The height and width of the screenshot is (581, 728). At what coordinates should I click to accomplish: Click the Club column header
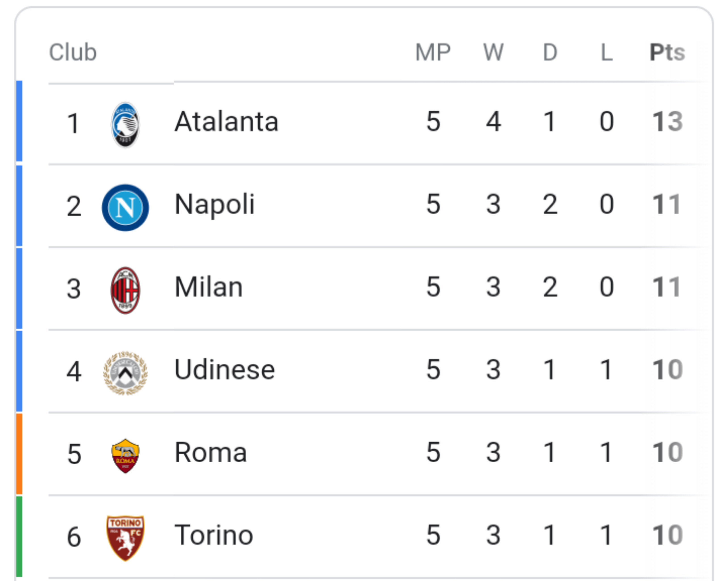pos(73,53)
